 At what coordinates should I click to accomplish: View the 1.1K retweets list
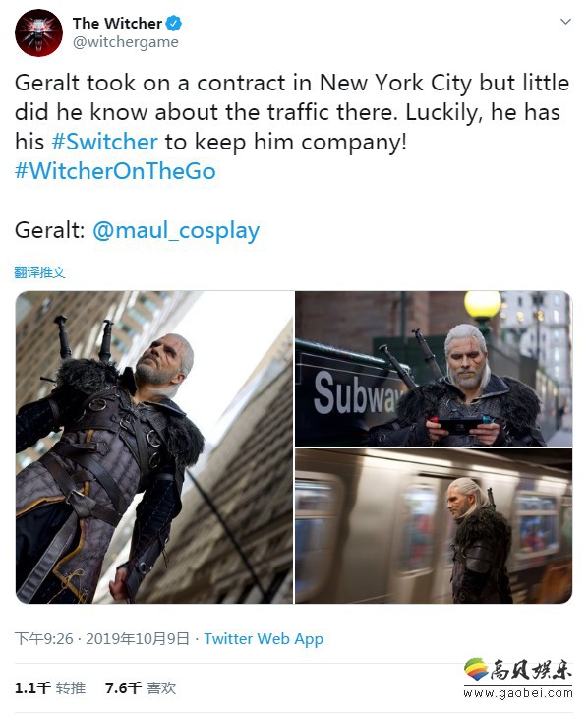50,687
